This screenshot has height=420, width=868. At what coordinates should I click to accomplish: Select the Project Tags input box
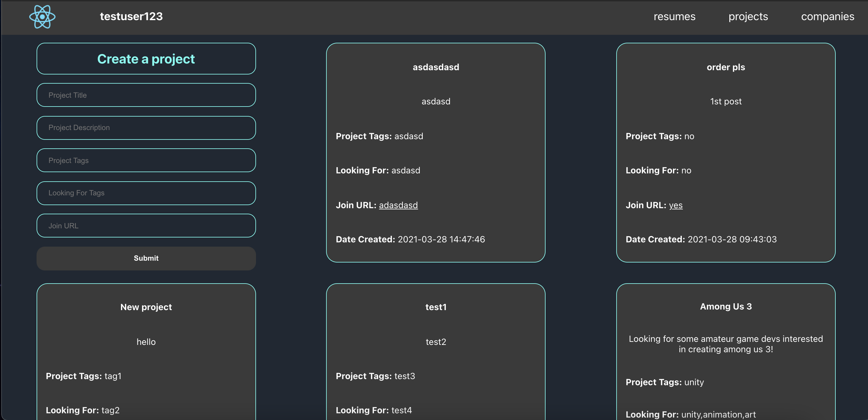pos(146,161)
